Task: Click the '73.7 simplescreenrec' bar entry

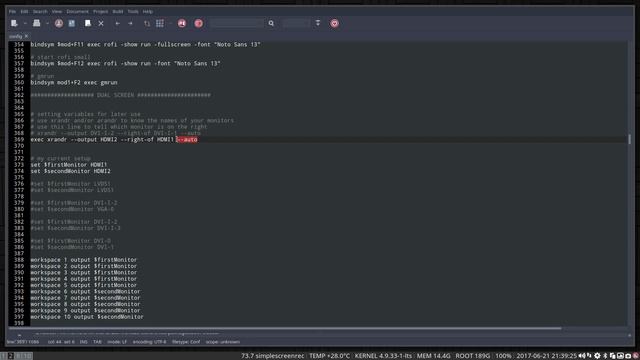Action: 273,356
